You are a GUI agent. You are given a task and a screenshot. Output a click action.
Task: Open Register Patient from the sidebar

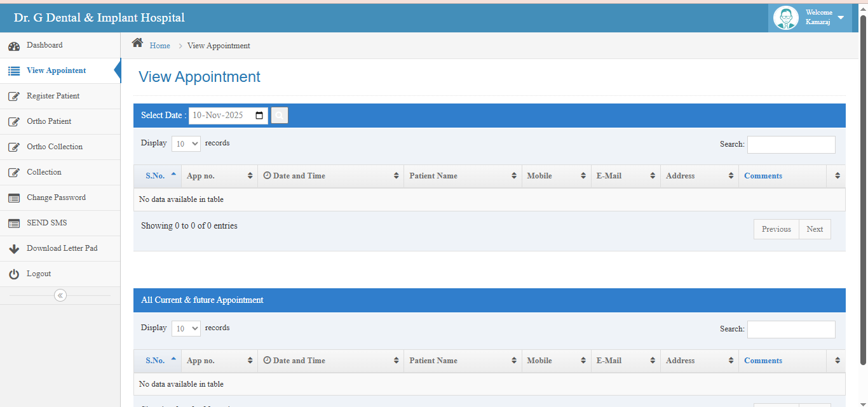[53, 96]
